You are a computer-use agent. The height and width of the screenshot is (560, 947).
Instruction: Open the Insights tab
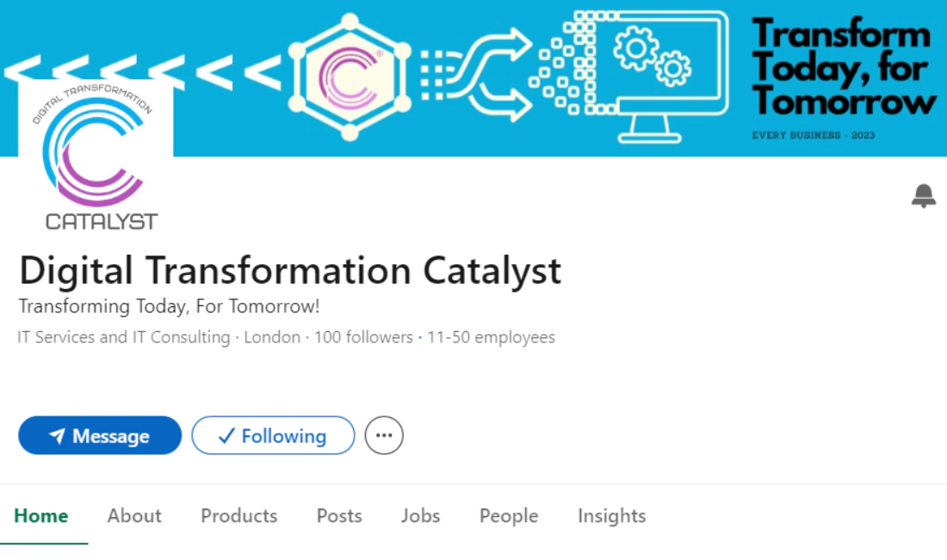(x=611, y=516)
